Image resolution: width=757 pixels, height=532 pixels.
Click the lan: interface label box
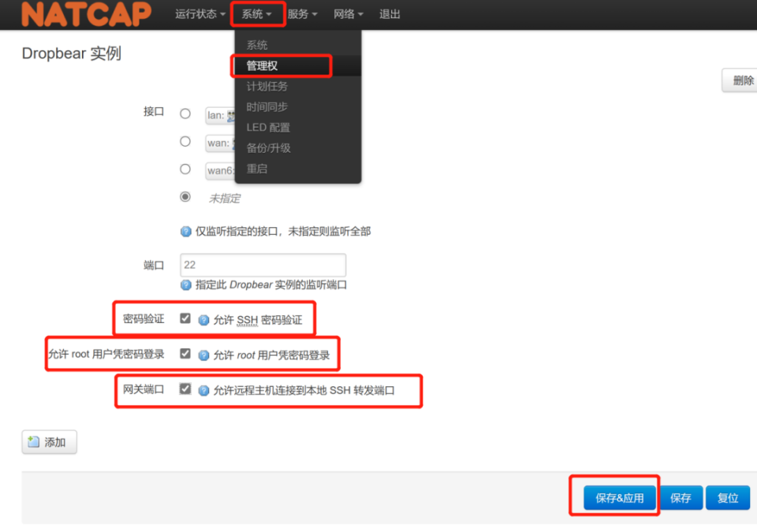[220, 115]
